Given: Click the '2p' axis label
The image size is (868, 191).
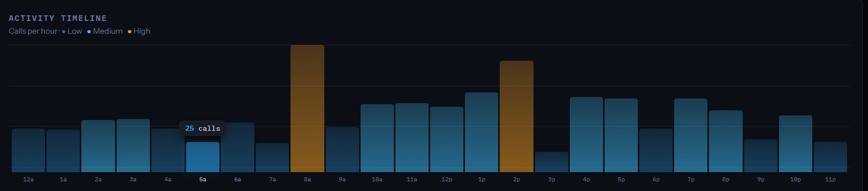Looking at the screenshot, I should click(517, 179).
